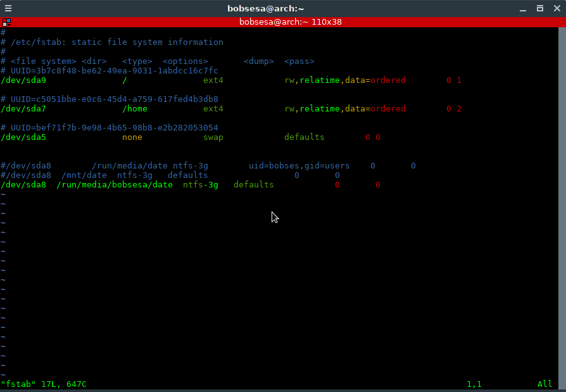Viewport: 566px width, 392px height.
Task: Open the terminal hamburger menu
Action: coord(8,8)
